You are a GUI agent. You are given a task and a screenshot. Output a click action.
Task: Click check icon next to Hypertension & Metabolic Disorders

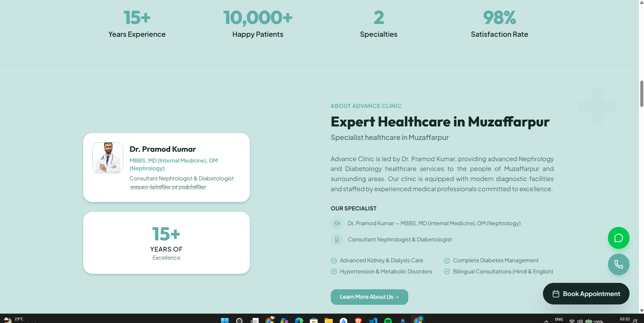click(334, 272)
